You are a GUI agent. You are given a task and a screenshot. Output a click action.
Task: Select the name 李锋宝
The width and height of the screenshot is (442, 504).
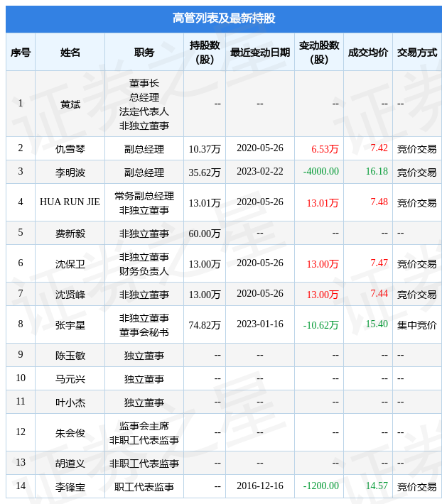pos(70,487)
